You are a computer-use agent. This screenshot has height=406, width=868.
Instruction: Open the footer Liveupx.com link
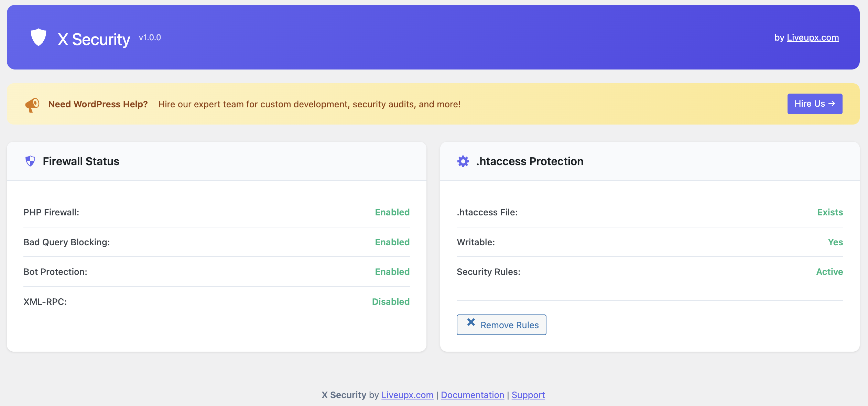pyautogui.click(x=407, y=395)
